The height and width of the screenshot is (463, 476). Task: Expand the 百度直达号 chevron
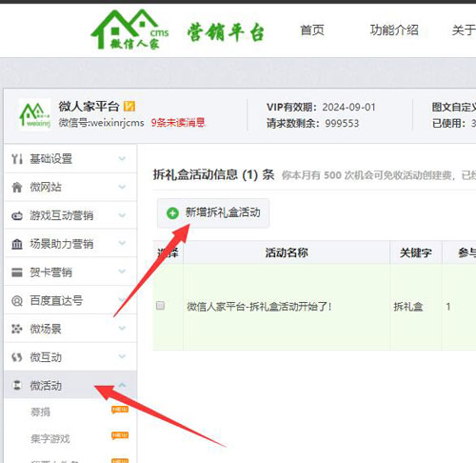click(122, 299)
